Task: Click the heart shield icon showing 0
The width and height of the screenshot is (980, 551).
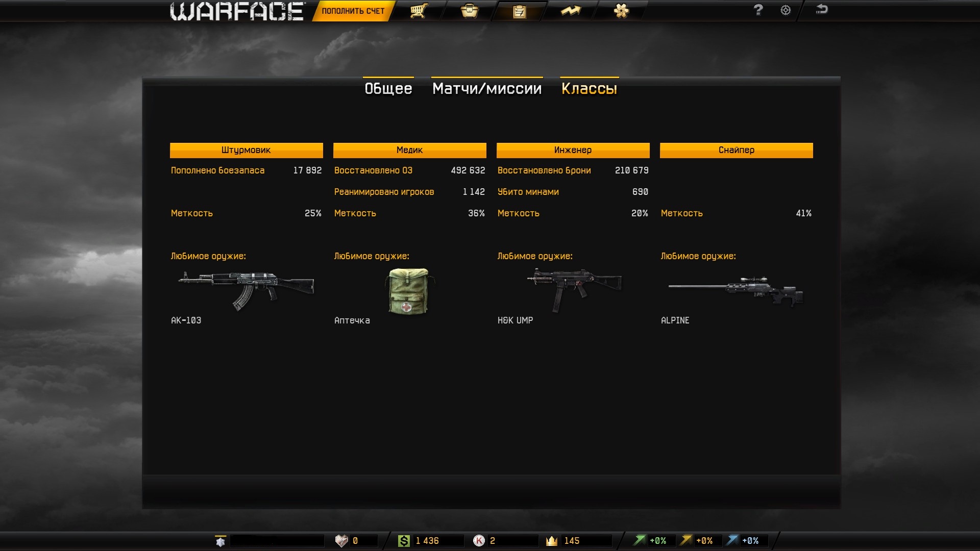Action: [341, 541]
